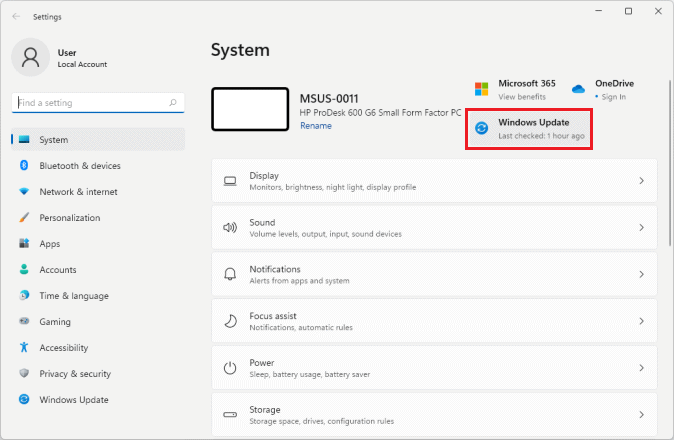The height and width of the screenshot is (440, 674).
Task: Click the Windows Update refresh icon in header
Action: (x=482, y=128)
